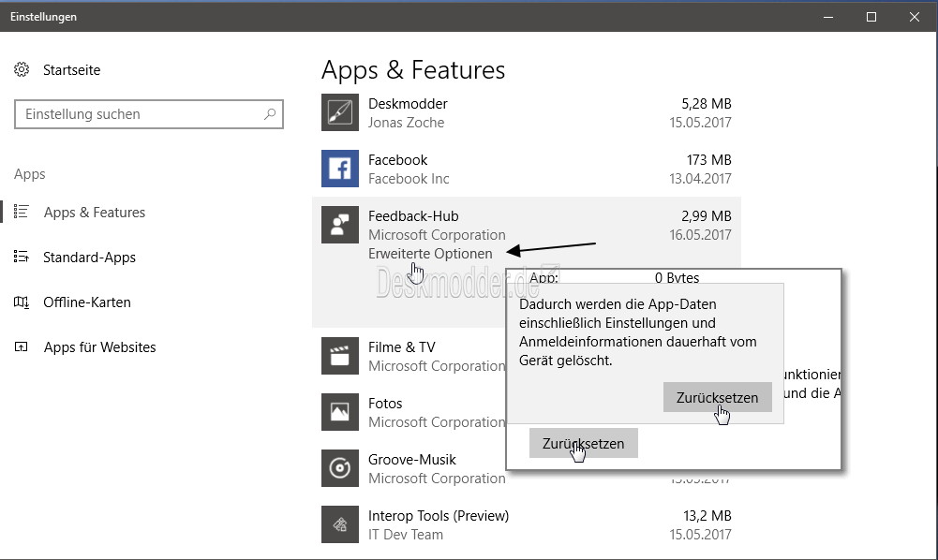Click the lower Zurücksetzen button
Viewport: 938px width, 560px height.
tap(583, 443)
